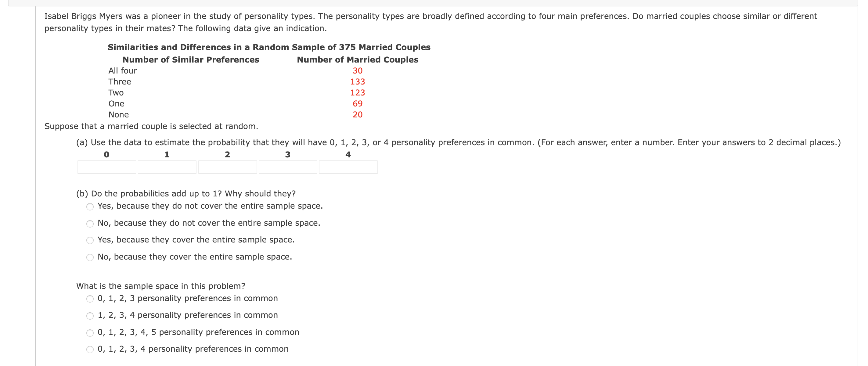Select answer 'No, because they do not cover the entire sample space'

(x=90, y=224)
